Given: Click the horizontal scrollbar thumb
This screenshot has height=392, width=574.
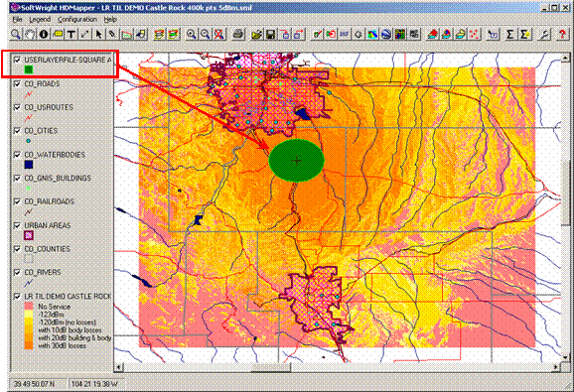Looking at the screenshot, I should 271,367.
